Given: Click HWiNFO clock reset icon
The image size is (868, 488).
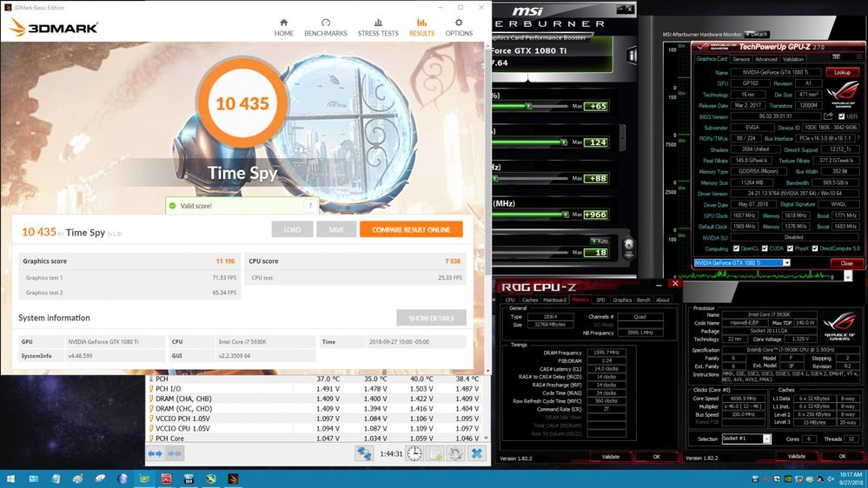Looking at the screenshot, I should pyautogui.click(x=414, y=453).
